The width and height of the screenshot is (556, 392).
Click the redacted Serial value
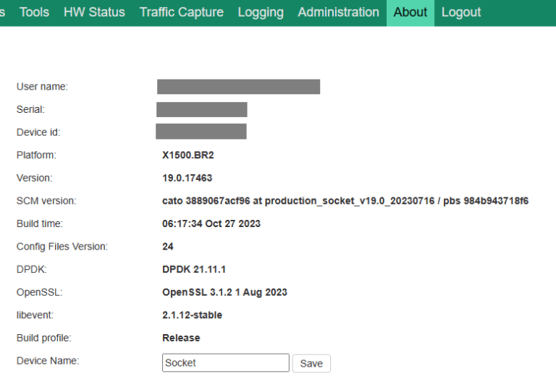(202, 110)
